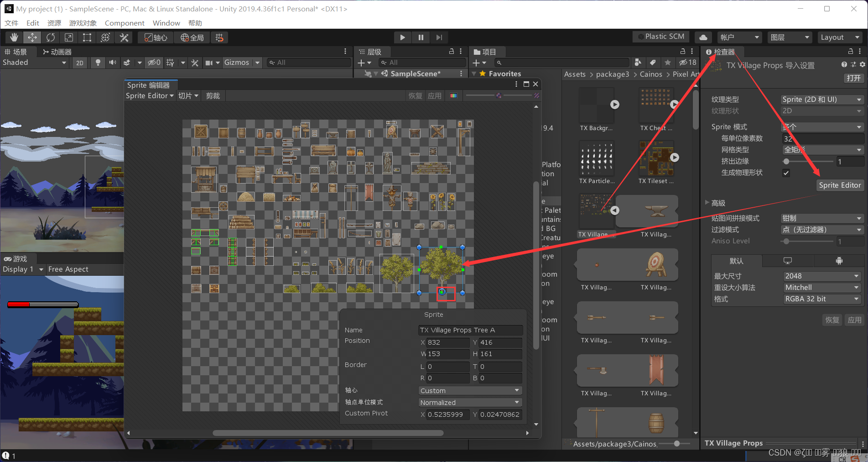Toggle RGB/alpha view in Sprite Editor

pyautogui.click(x=453, y=96)
